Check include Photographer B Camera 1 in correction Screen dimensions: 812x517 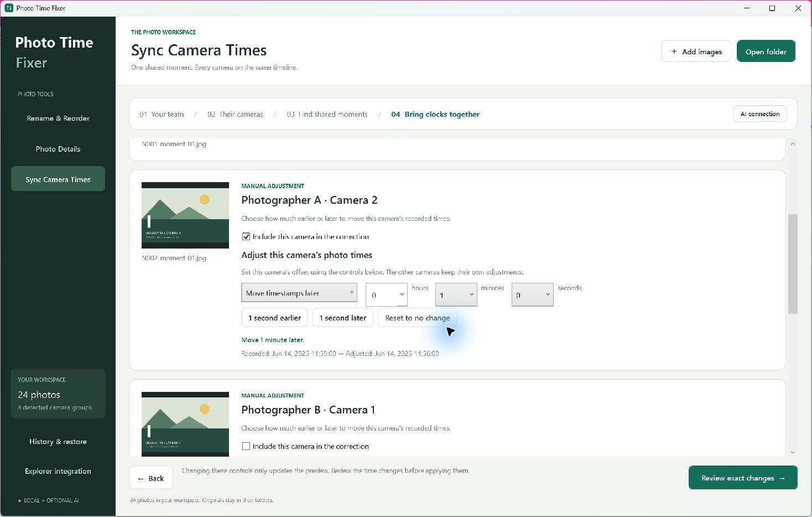246,446
